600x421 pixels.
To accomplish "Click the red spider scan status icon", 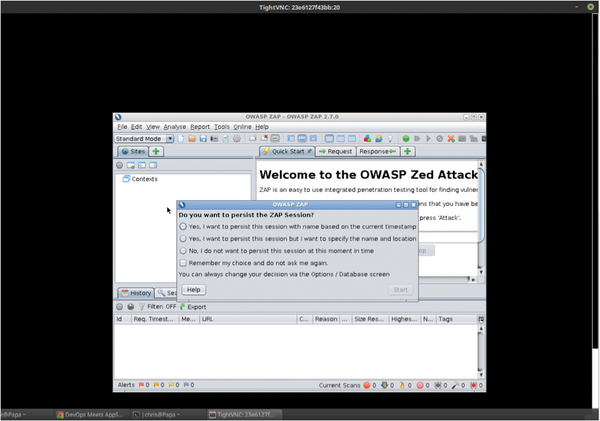I will (473, 385).
